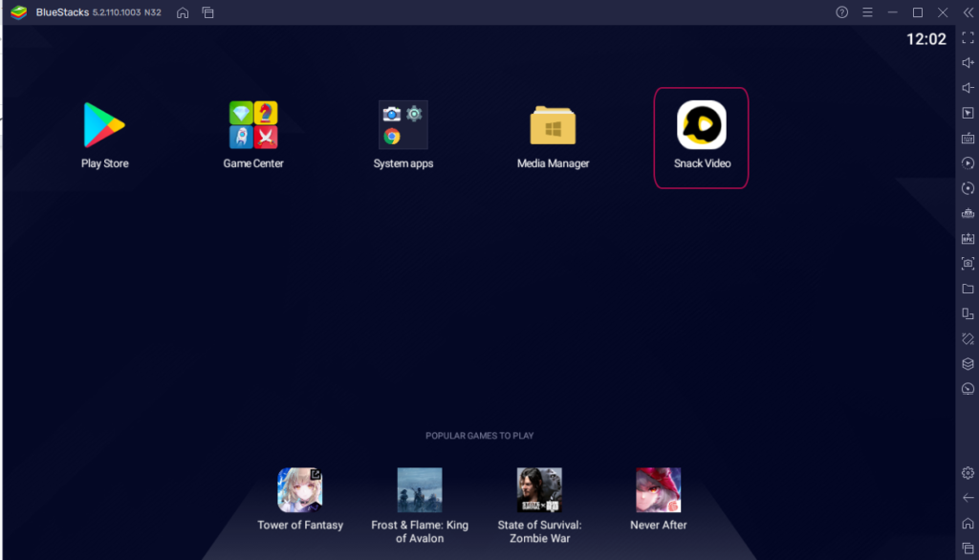Open the Play Store

pyautogui.click(x=104, y=124)
